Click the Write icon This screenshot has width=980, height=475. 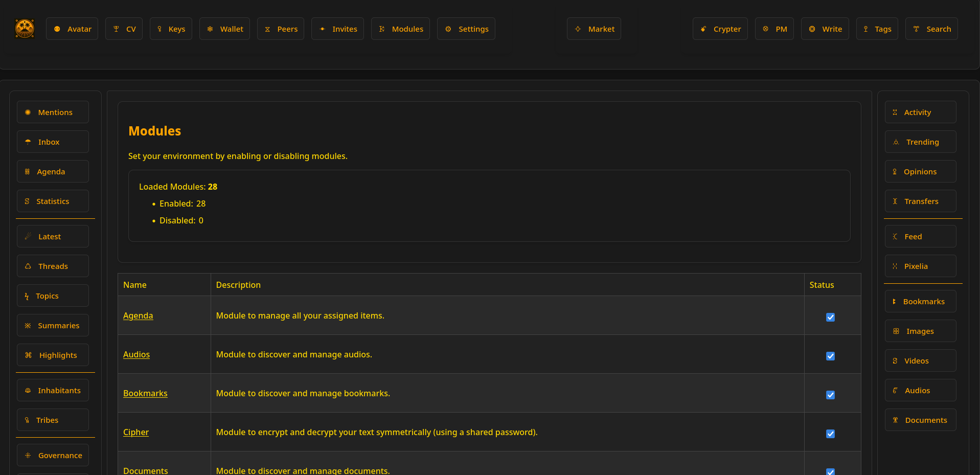point(812,29)
